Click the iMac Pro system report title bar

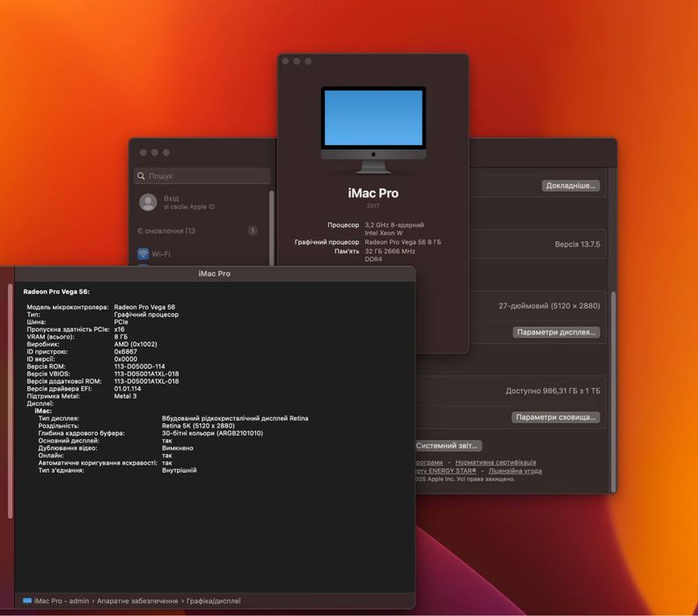pos(214,274)
